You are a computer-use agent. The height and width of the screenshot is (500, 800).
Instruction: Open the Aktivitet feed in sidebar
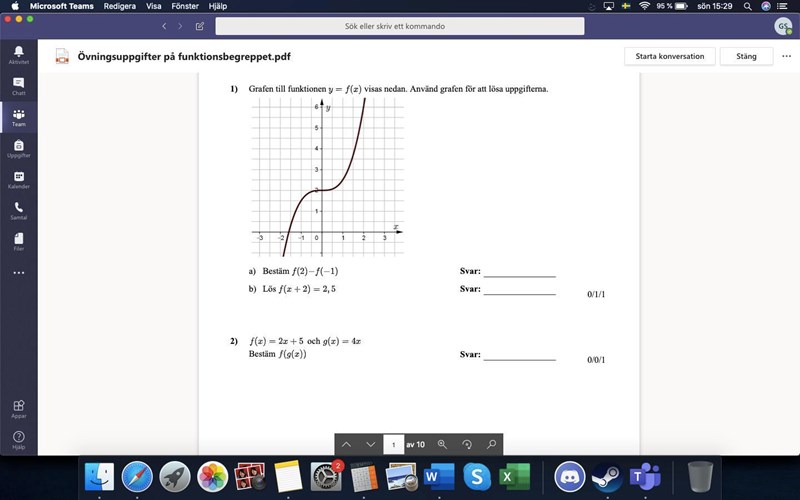click(x=18, y=54)
